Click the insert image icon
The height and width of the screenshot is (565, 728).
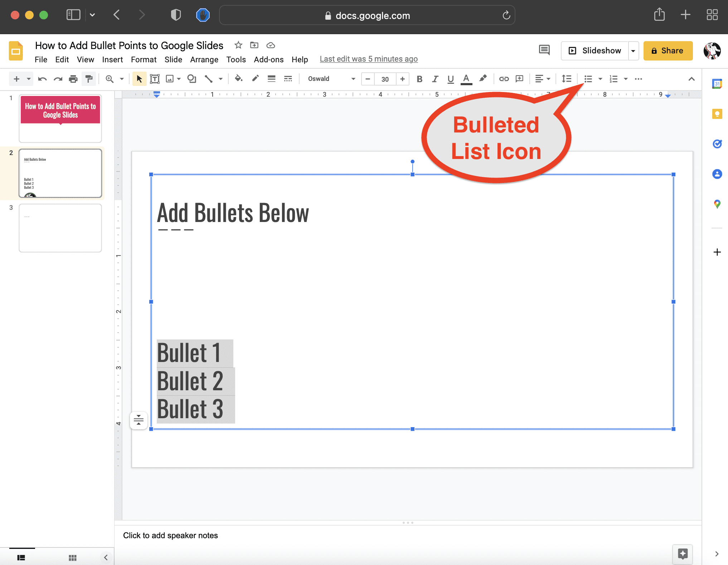(x=170, y=79)
